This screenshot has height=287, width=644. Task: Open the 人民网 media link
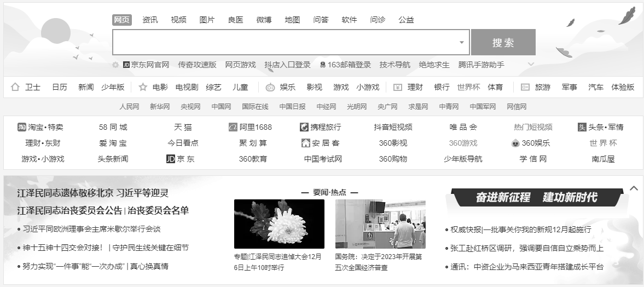[x=129, y=107]
